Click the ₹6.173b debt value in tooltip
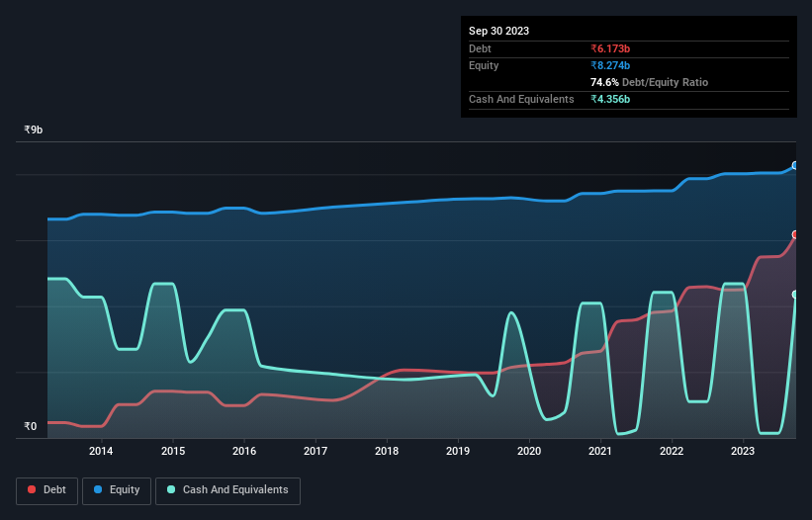Viewport: 812px width, 520px height. pos(610,48)
